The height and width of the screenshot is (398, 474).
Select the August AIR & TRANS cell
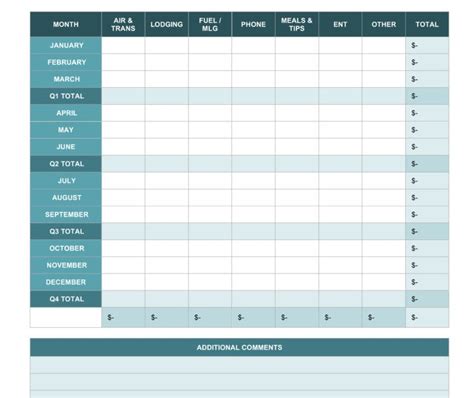coord(123,198)
